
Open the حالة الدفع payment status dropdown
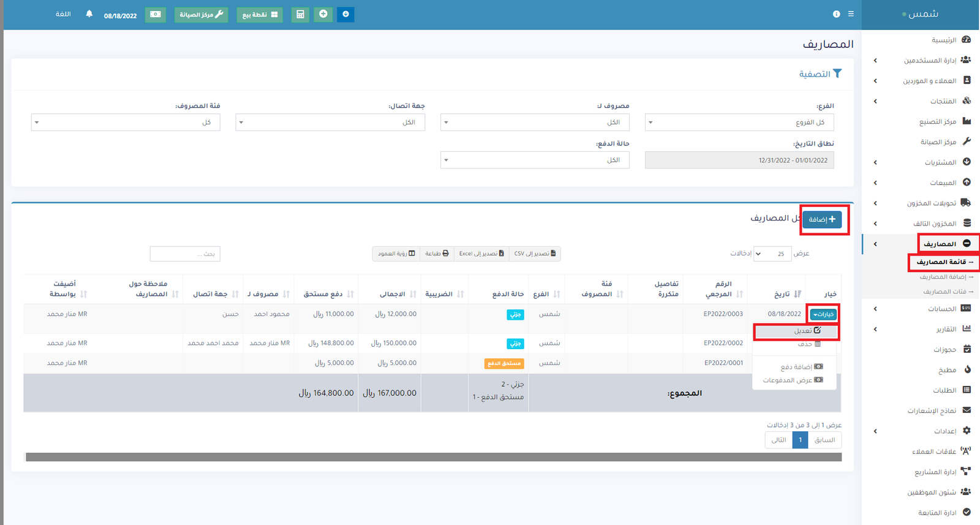pos(534,160)
